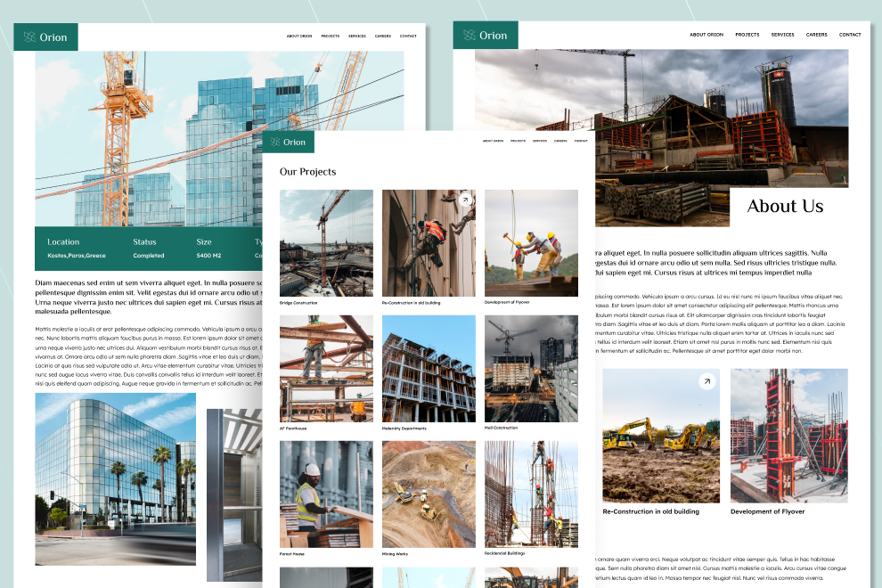Image resolution: width=882 pixels, height=588 pixels.
Task: Click the Forest House caption text
Action: (292, 553)
